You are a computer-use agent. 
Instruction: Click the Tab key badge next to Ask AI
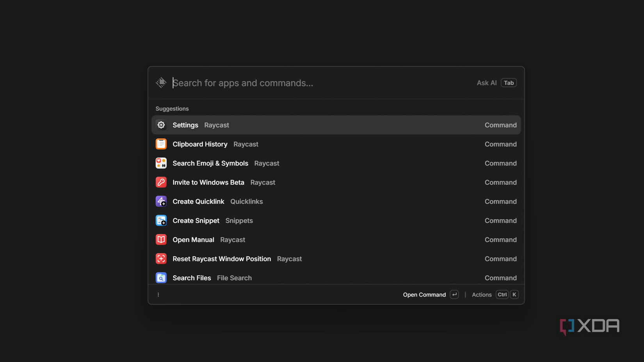[509, 83]
